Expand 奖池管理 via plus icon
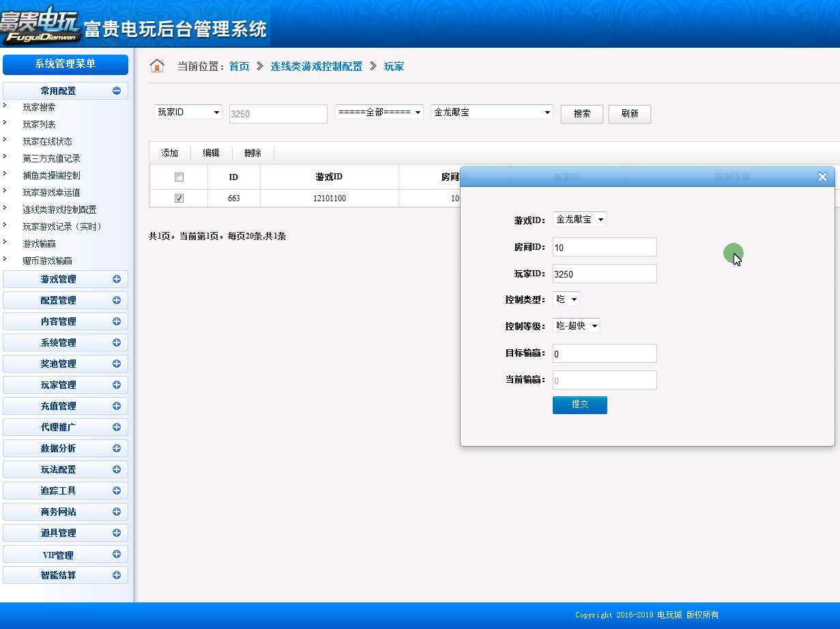Screen dimensions: 840x629 coord(117,364)
